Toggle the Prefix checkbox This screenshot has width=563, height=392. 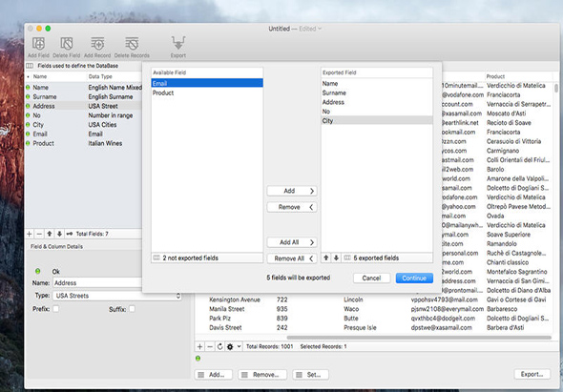(x=56, y=309)
